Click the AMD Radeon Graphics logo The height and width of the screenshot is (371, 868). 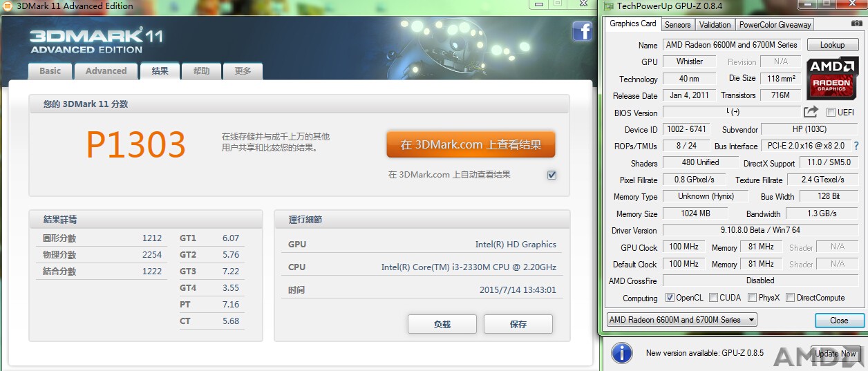point(832,78)
